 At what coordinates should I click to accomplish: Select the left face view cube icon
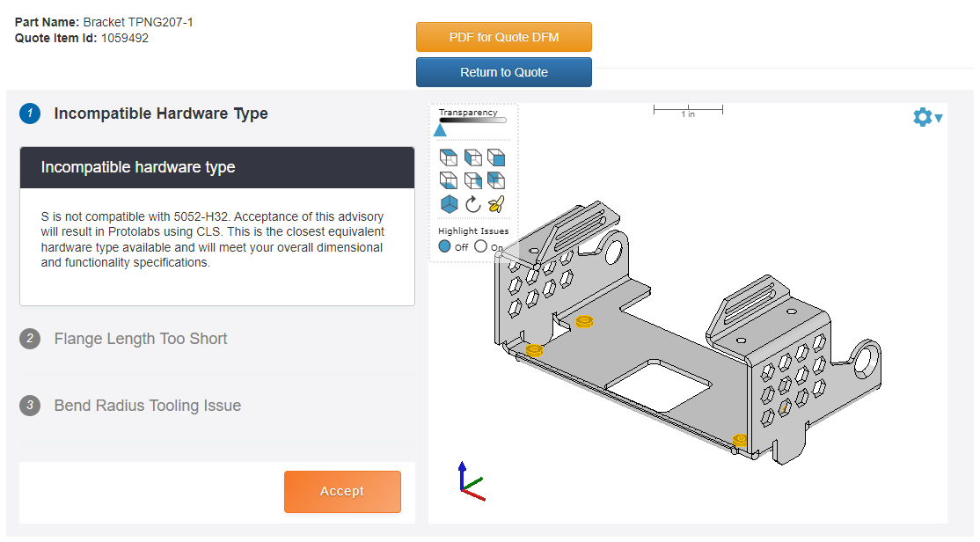pyautogui.click(x=472, y=158)
